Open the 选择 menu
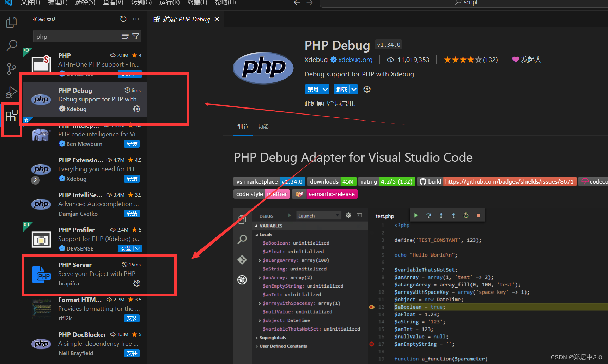 click(85, 2)
